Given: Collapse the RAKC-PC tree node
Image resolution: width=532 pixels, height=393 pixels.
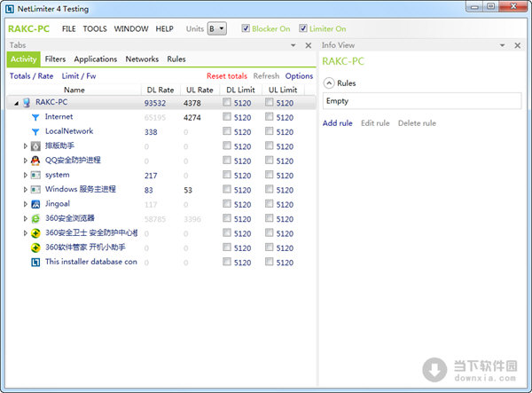Looking at the screenshot, I should [x=16, y=103].
